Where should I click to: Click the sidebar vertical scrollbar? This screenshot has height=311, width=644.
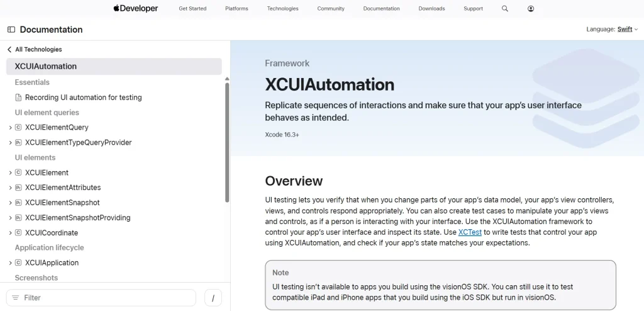[x=227, y=142]
